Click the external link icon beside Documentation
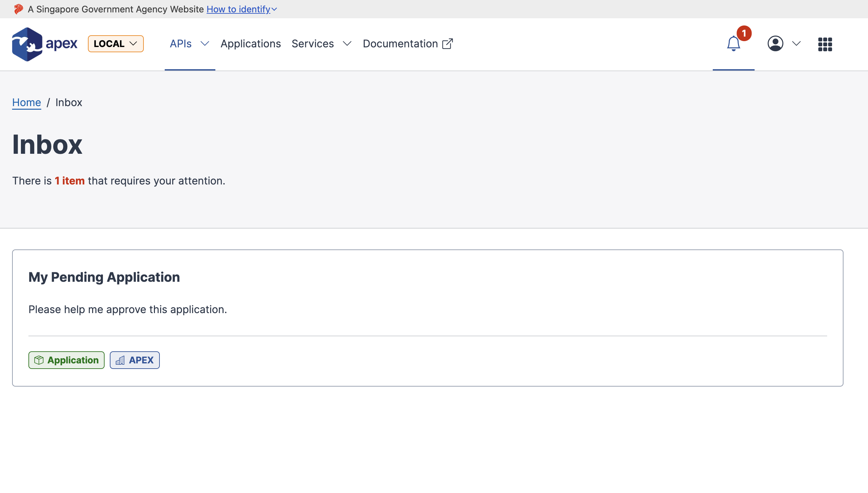 [448, 44]
